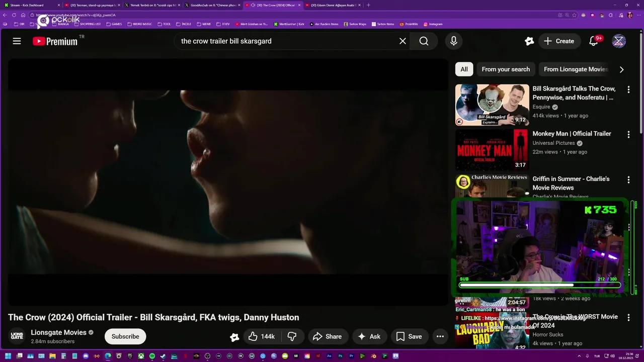Click the sparkle icon left of Like
This screenshot has width=644, height=362.
point(234,337)
